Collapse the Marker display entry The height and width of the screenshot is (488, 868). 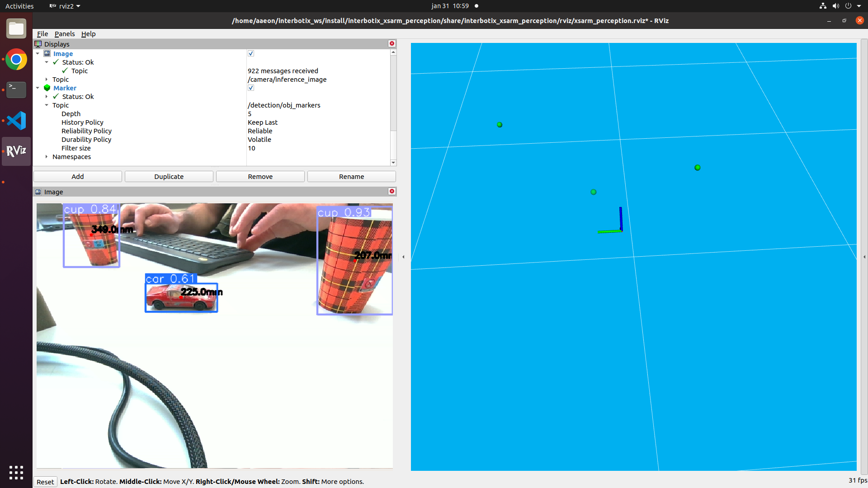(38, 88)
